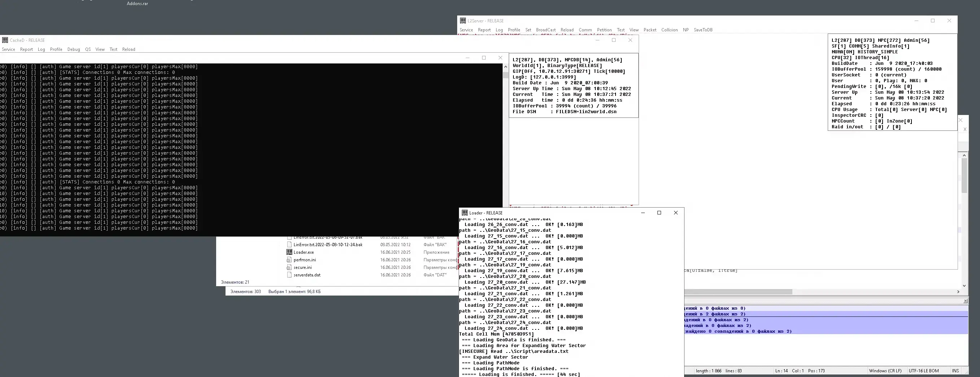Close the black auth console window
980x377 pixels.
point(500,58)
